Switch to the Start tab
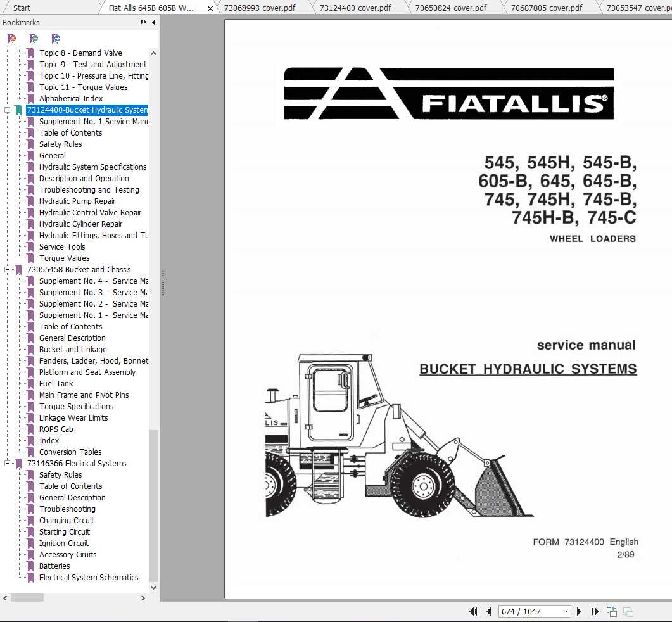The width and height of the screenshot is (672, 622). point(22,8)
